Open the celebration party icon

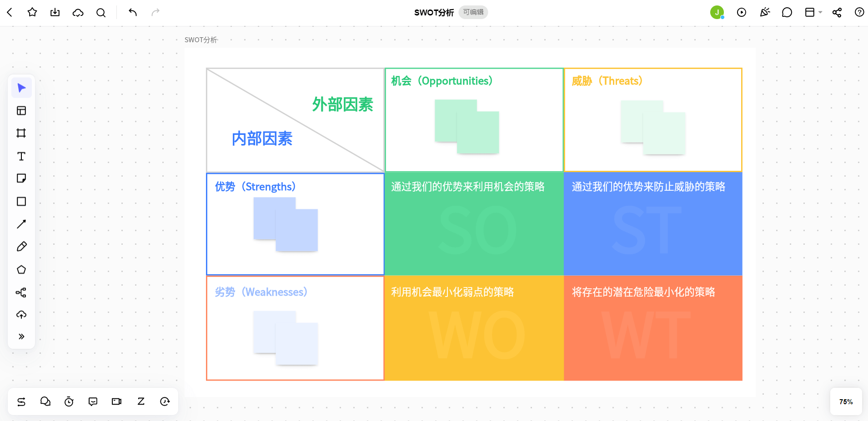click(x=765, y=12)
